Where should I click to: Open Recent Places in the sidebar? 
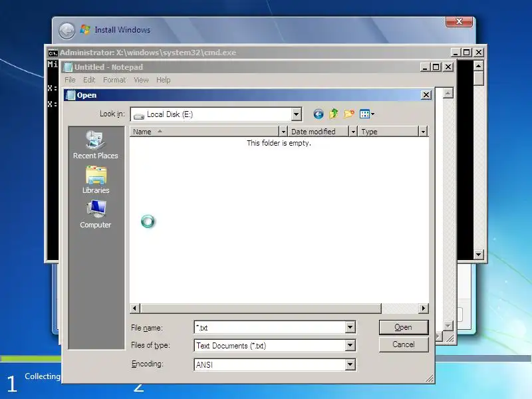(96, 145)
